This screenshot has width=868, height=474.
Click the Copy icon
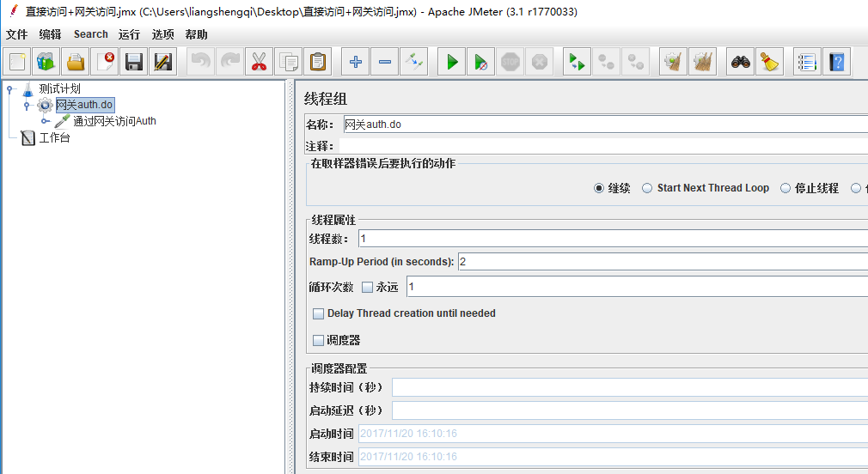pyautogui.click(x=289, y=61)
